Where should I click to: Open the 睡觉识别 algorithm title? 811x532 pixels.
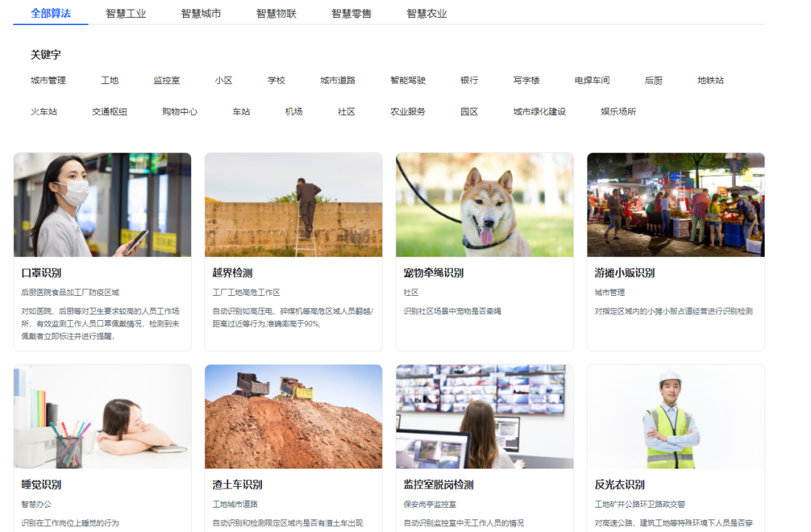[41, 485]
